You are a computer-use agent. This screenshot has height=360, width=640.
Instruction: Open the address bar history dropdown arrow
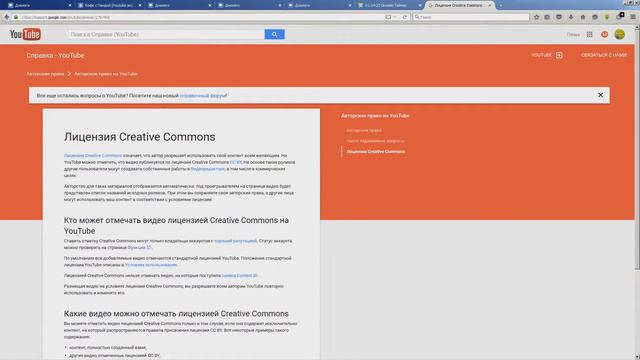click(395, 17)
